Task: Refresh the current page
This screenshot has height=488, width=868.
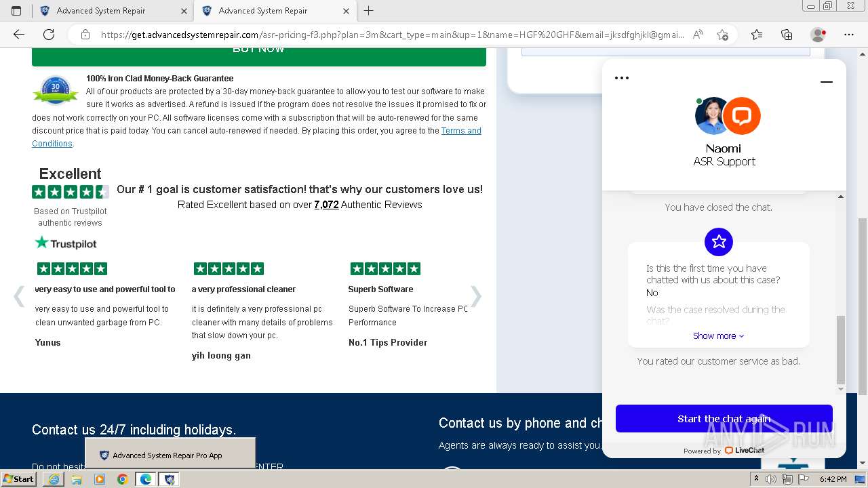Action: coord(49,35)
